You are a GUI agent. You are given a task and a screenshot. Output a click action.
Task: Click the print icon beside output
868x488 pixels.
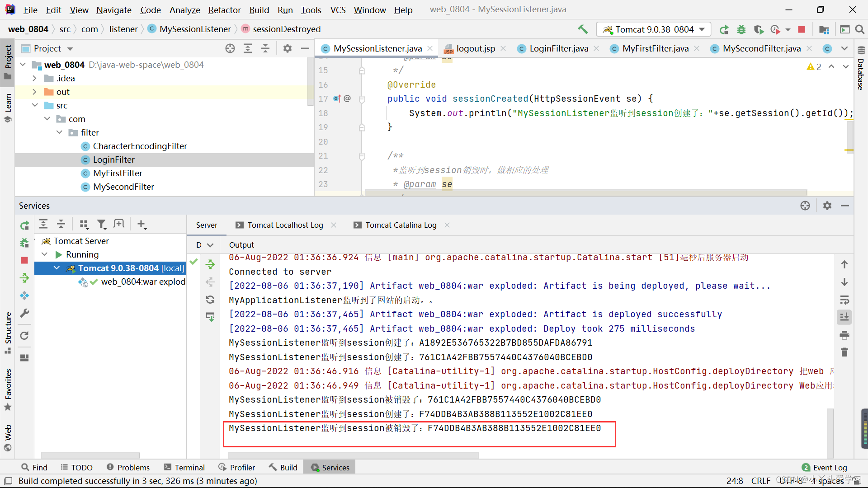point(844,335)
